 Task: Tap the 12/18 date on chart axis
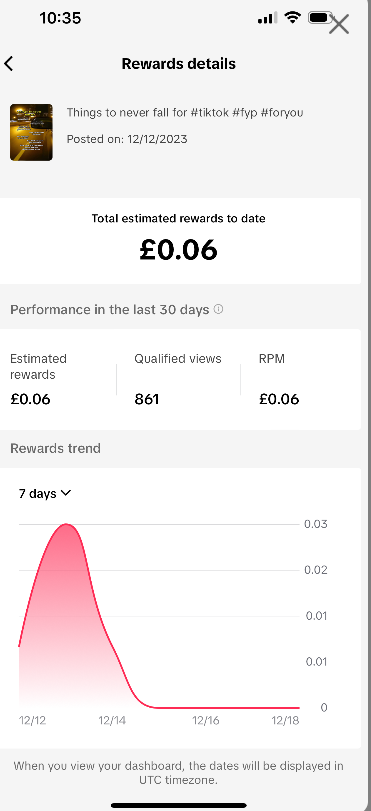(x=286, y=720)
